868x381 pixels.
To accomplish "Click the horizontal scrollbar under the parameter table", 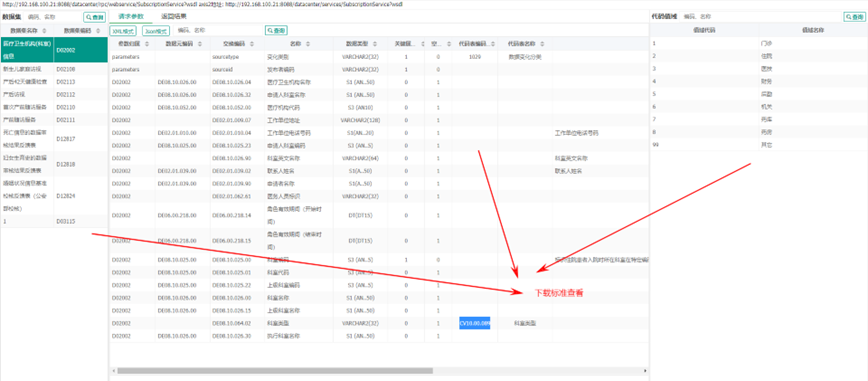I will [x=275, y=370].
